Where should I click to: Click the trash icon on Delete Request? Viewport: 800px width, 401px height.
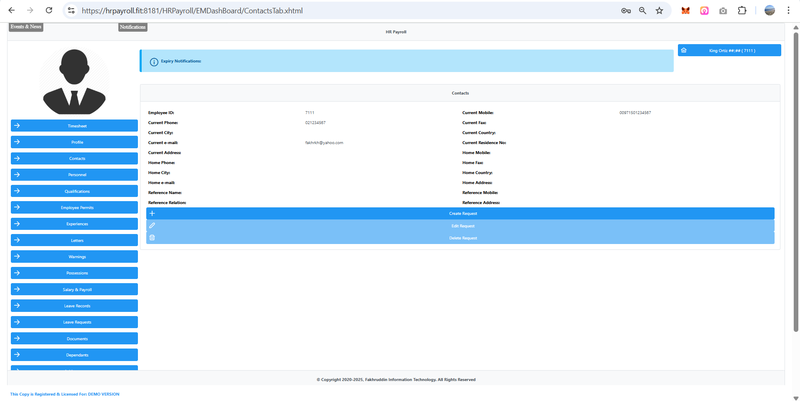pos(152,238)
